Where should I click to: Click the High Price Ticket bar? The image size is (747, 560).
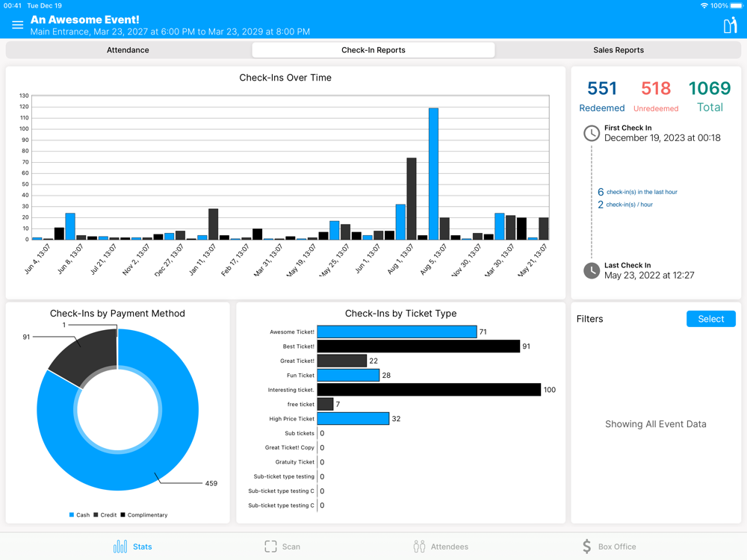[353, 419]
